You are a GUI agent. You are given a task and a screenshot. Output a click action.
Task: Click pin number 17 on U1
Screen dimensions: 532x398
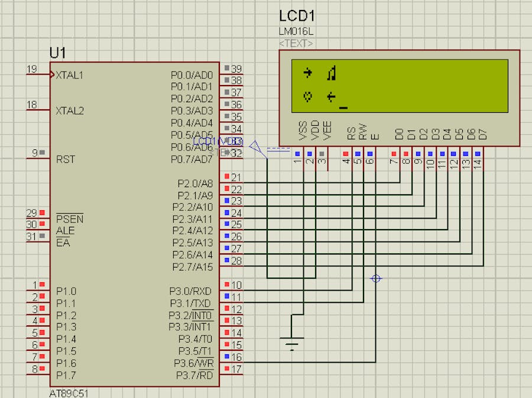[x=236, y=369]
